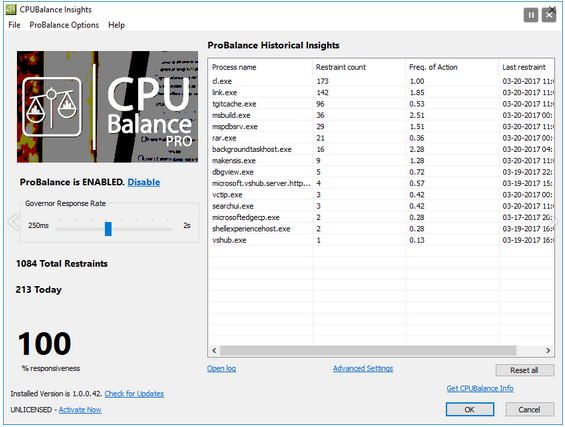Select the mspdbsrv.exe row

[x=381, y=126]
